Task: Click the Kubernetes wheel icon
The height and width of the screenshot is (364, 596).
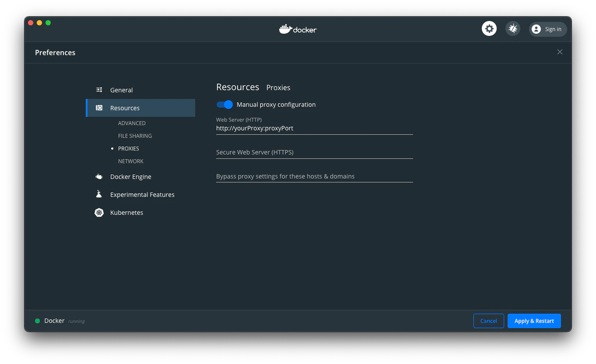Action: point(99,213)
